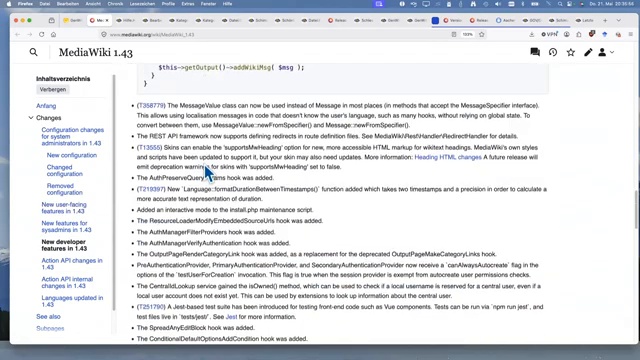Go to 'Action API changes in 1.43'

click(72, 264)
